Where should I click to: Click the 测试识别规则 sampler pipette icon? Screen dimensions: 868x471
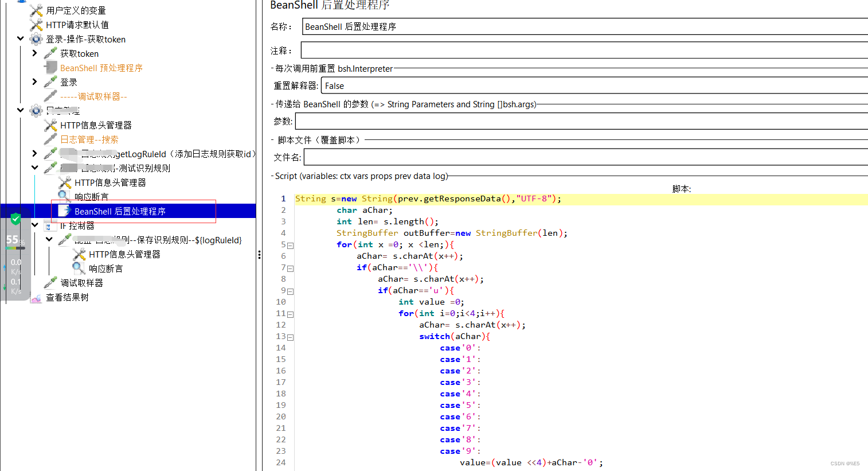pos(50,168)
